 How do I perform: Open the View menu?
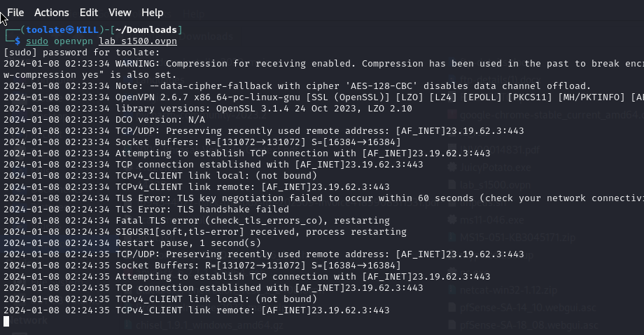120,13
